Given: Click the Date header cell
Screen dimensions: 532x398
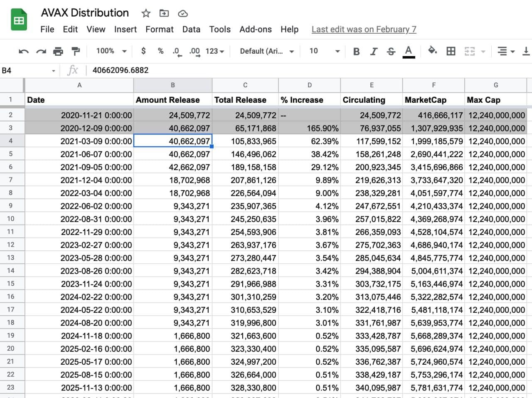Looking at the screenshot, I should pos(79,100).
